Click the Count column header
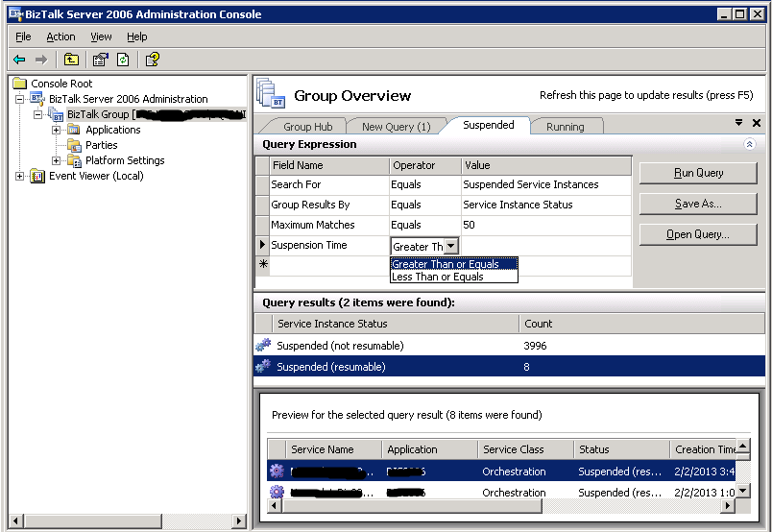The width and height of the screenshot is (772, 532). pos(641,324)
